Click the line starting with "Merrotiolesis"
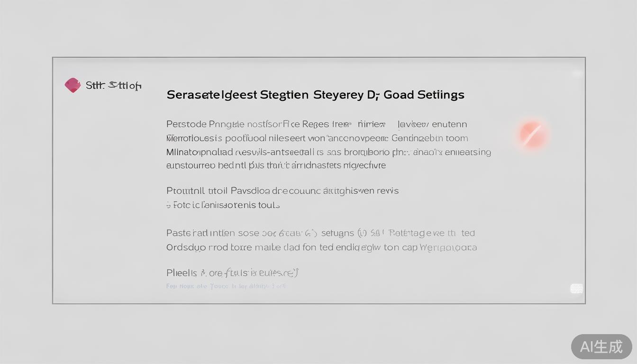The width and height of the screenshot is (637, 364). (317, 138)
